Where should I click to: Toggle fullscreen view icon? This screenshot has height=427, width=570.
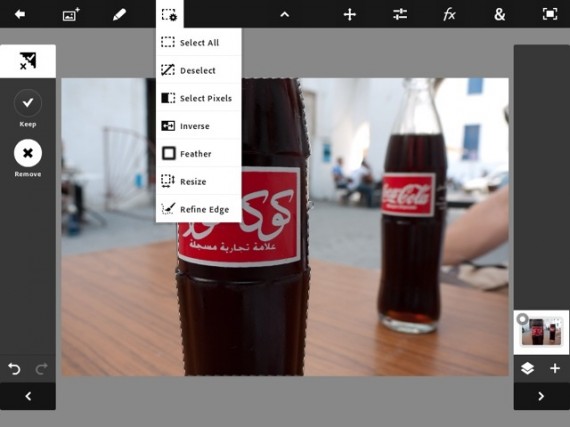[x=550, y=14]
